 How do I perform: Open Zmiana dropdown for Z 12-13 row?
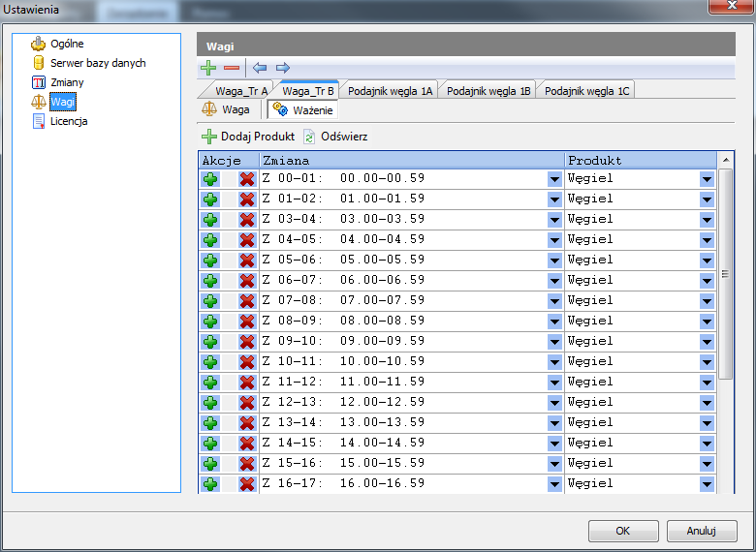tap(554, 402)
